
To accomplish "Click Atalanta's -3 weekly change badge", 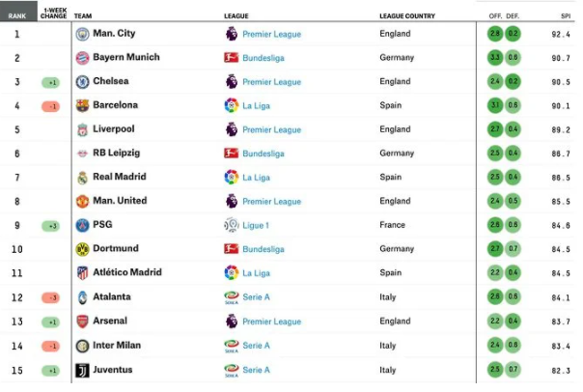I will click(x=50, y=297).
